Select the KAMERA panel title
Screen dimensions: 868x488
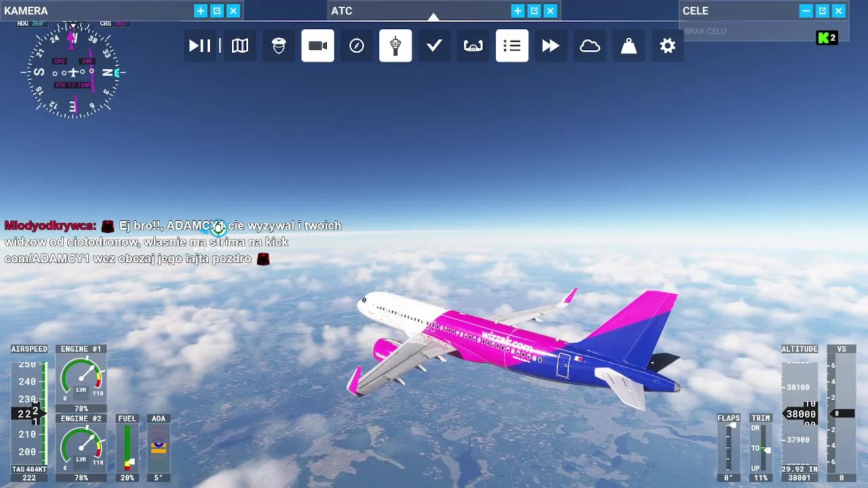[26, 11]
